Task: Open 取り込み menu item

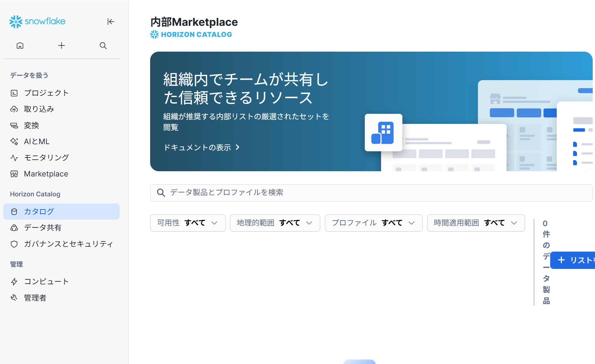Action: [x=61, y=109]
